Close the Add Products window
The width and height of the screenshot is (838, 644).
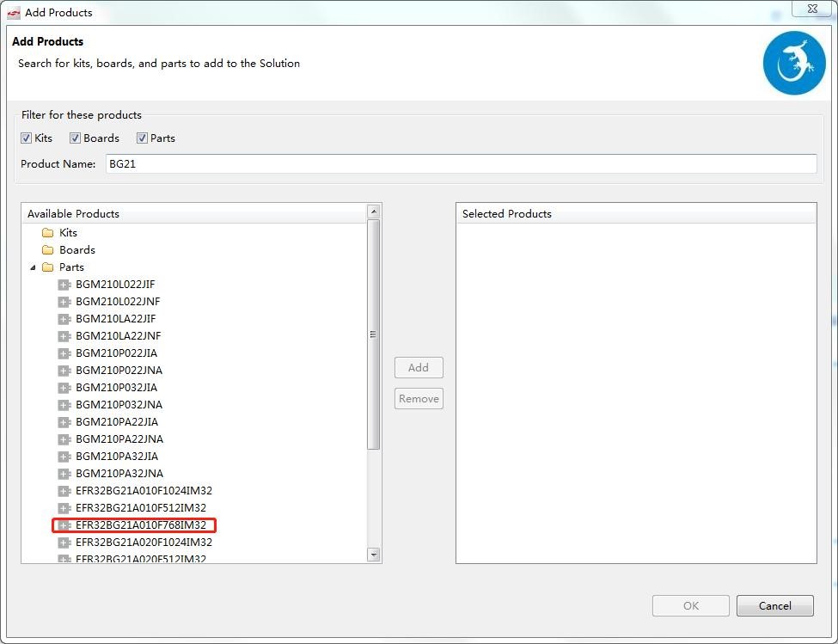[x=812, y=9]
